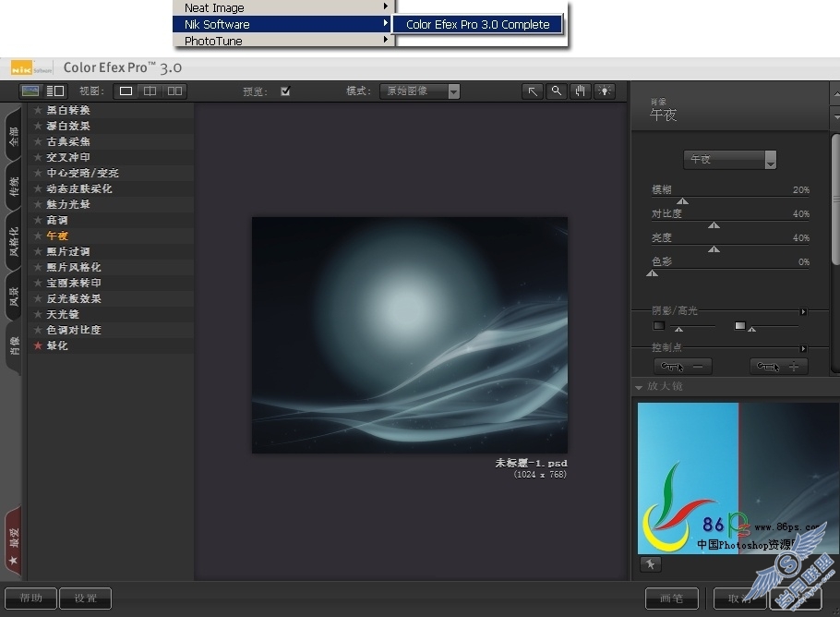Image resolution: width=840 pixels, height=617 pixels.
Task: Click the scroll up arrow in right panel
Action: pos(835,94)
